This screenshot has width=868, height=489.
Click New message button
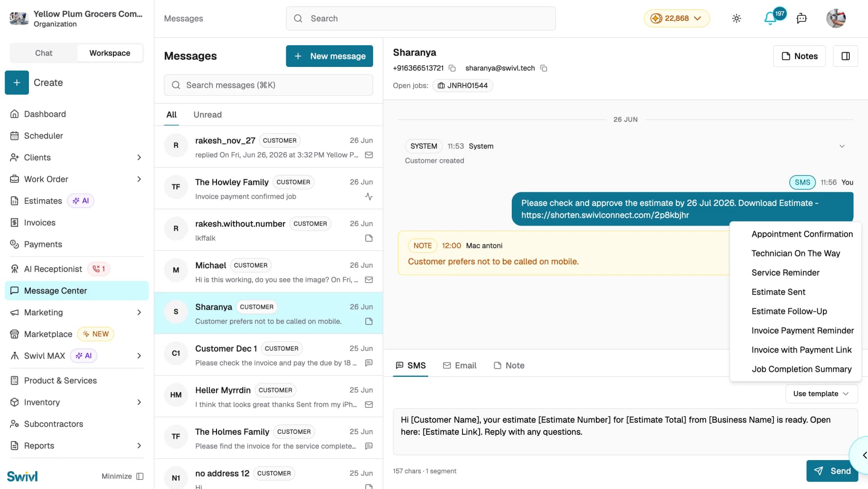329,56
